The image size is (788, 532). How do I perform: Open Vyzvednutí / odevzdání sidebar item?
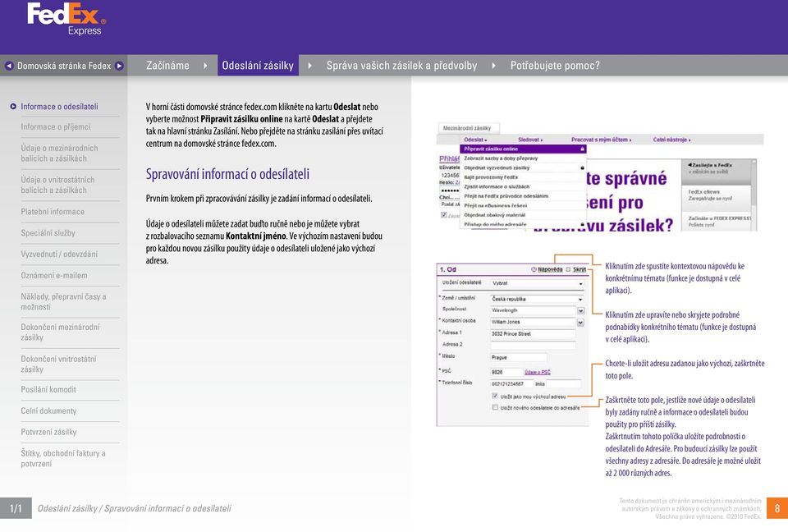[x=59, y=255]
